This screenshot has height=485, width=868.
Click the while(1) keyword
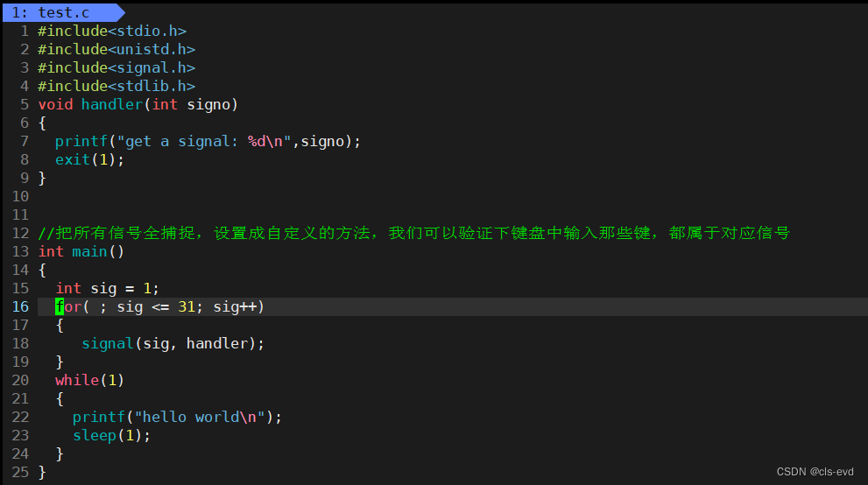coord(89,380)
